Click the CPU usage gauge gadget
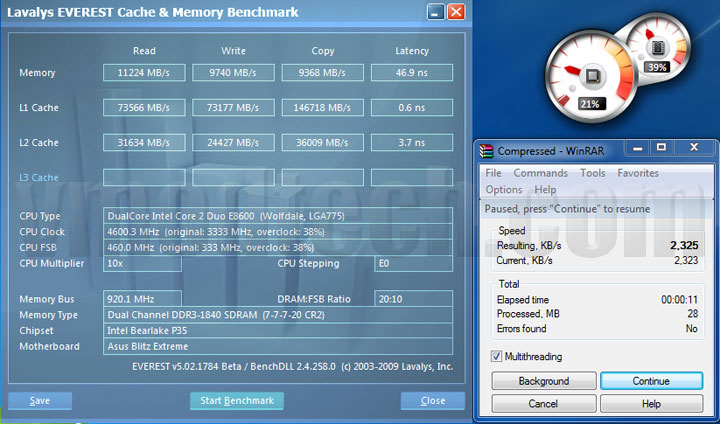The image size is (720, 424). (591, 75)
